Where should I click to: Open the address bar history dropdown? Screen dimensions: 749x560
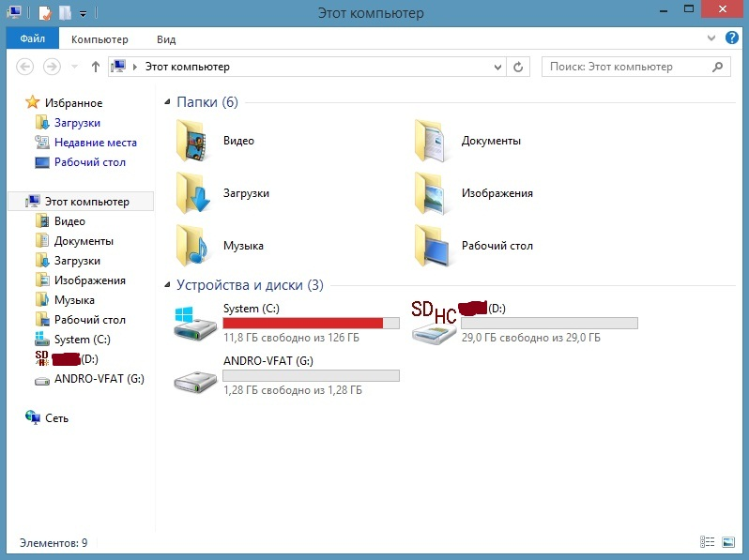pos(497,67)
